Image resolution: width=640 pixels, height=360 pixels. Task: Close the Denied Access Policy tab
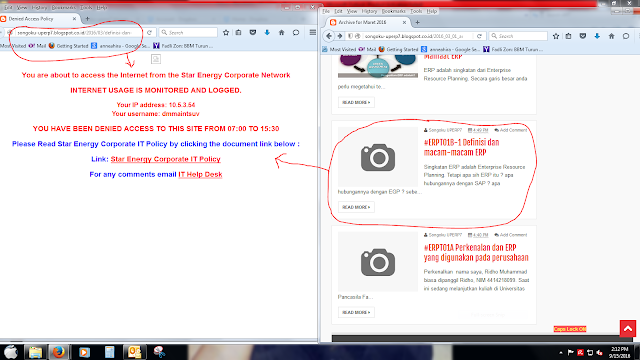point(74,19)
